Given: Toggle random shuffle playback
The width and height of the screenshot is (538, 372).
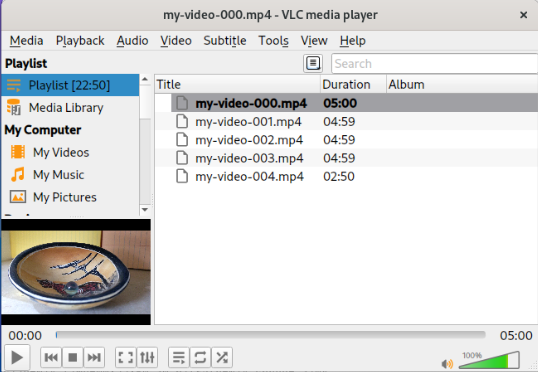Looking at the screenshot, I should click(x=222, y=357).
